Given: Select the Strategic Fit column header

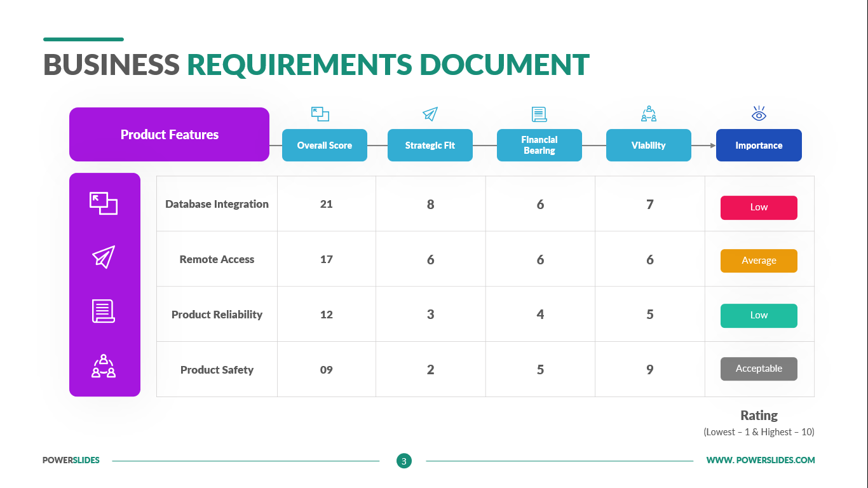Looking at the screenshot, I should [x=430, y=146].
